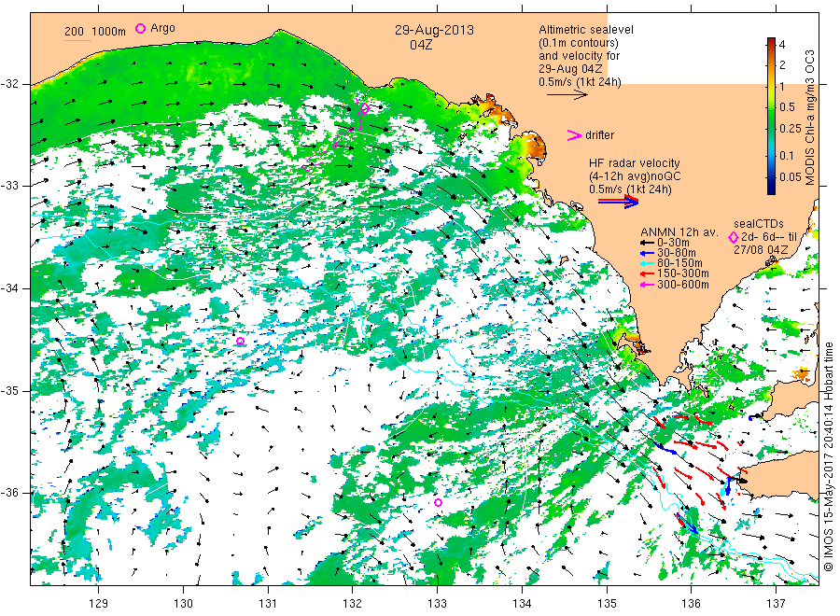Click the cyan 80-150m ANMN arrow
The height and width of the screenshot is (616, 840).
click(x=647, y=263)
